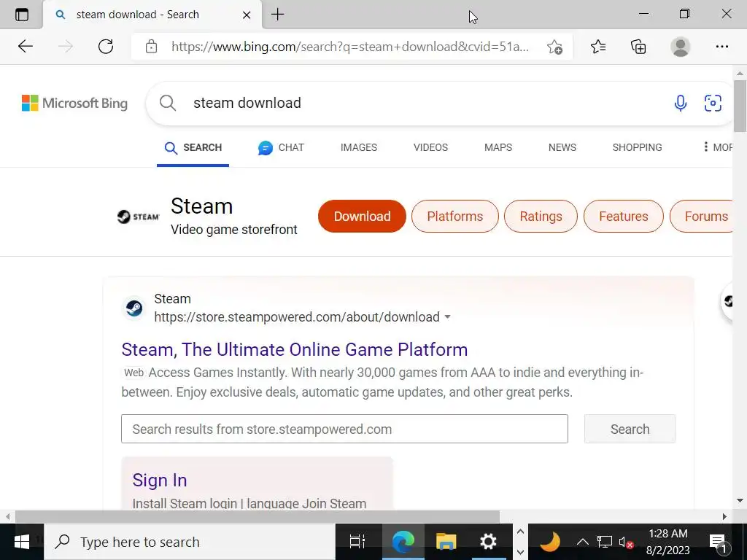Expand the Steam result URL dropdown arrow
Image resolution: width=747 pixels, height=560 pixels.
[447, 317]
